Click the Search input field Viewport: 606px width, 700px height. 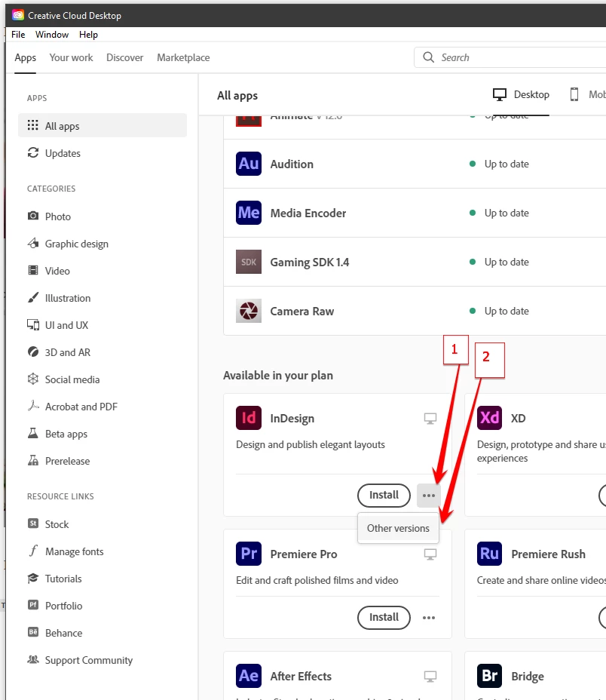click(x=510, y=57)
